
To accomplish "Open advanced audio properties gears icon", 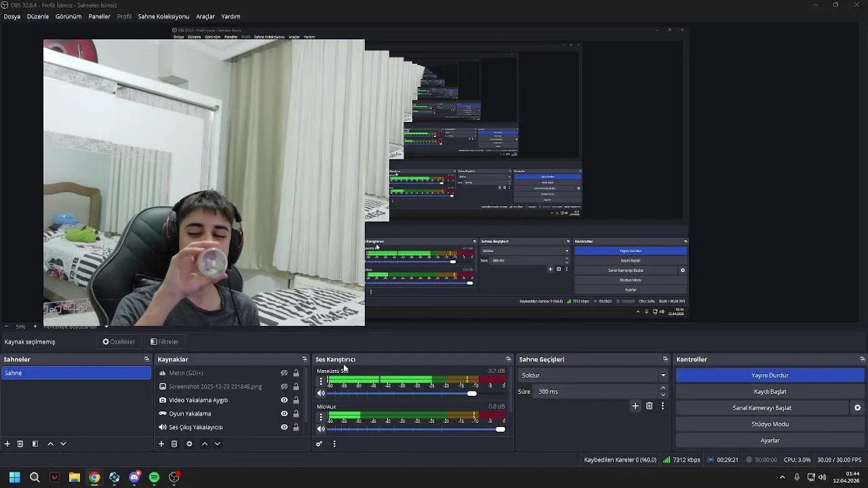I will point(319,444).
